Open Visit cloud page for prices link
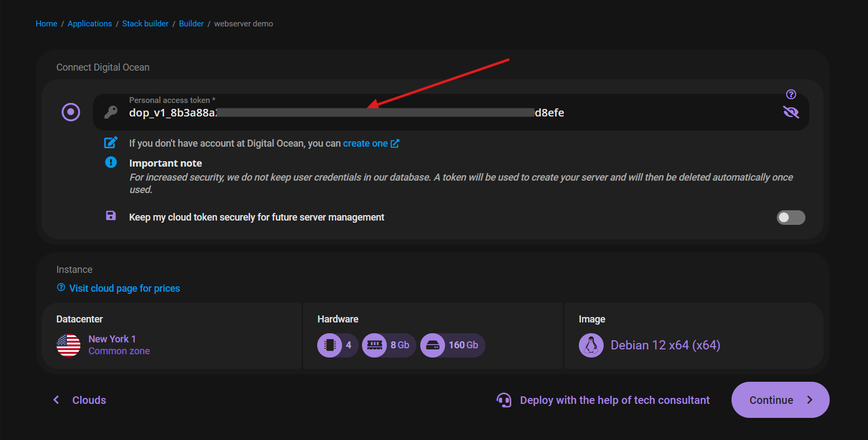 click(x=124, y=288)
